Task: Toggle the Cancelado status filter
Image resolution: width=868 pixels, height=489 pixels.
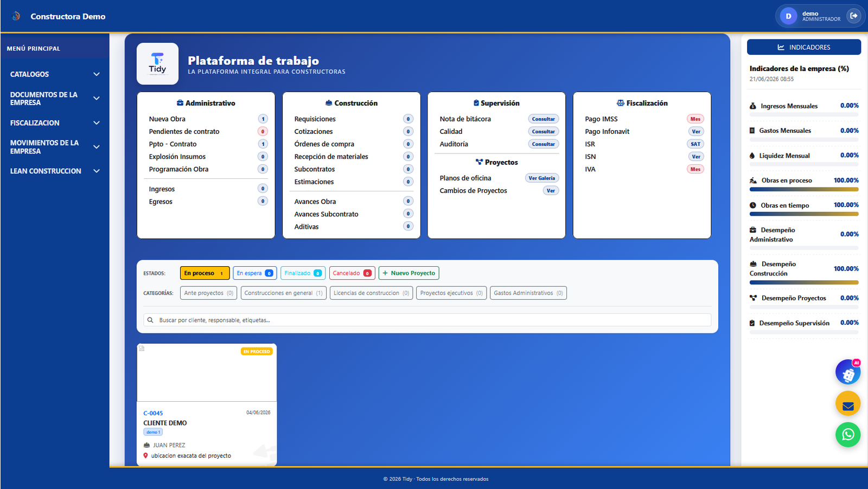Action: point(352,273)
